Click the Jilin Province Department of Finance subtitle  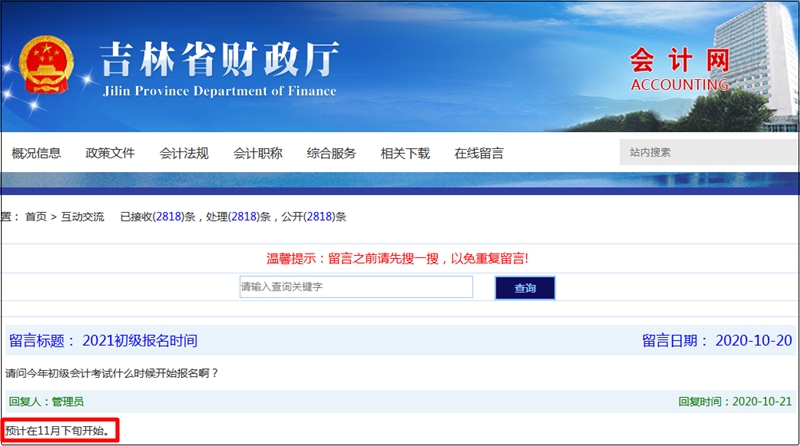[219, 91]
